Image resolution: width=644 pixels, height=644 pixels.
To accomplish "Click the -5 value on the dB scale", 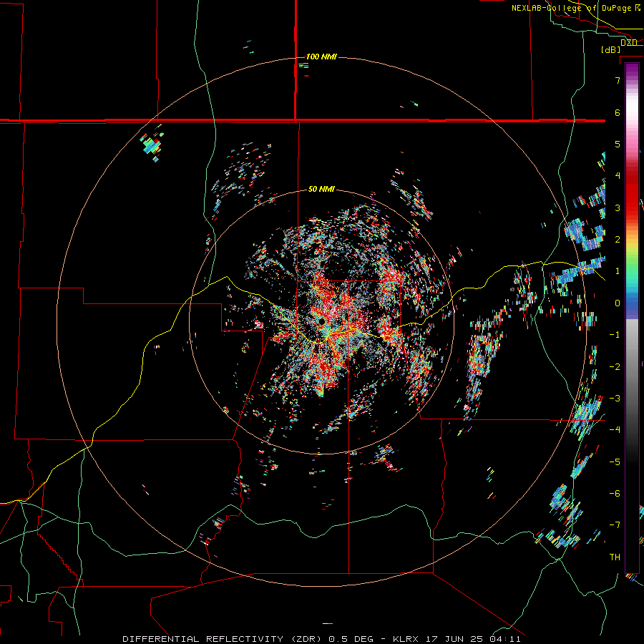I will pyautogui.click(x=615, y=462).
